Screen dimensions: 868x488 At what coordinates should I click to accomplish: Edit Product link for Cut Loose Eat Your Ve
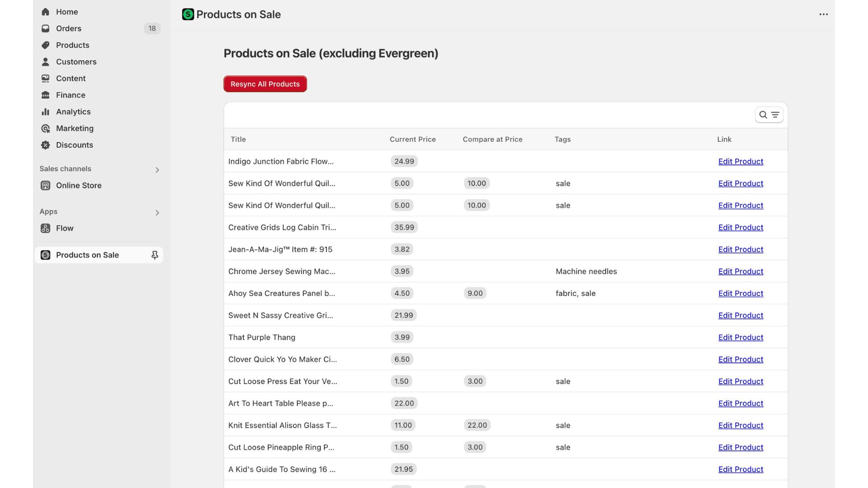[x=741, y=381]
